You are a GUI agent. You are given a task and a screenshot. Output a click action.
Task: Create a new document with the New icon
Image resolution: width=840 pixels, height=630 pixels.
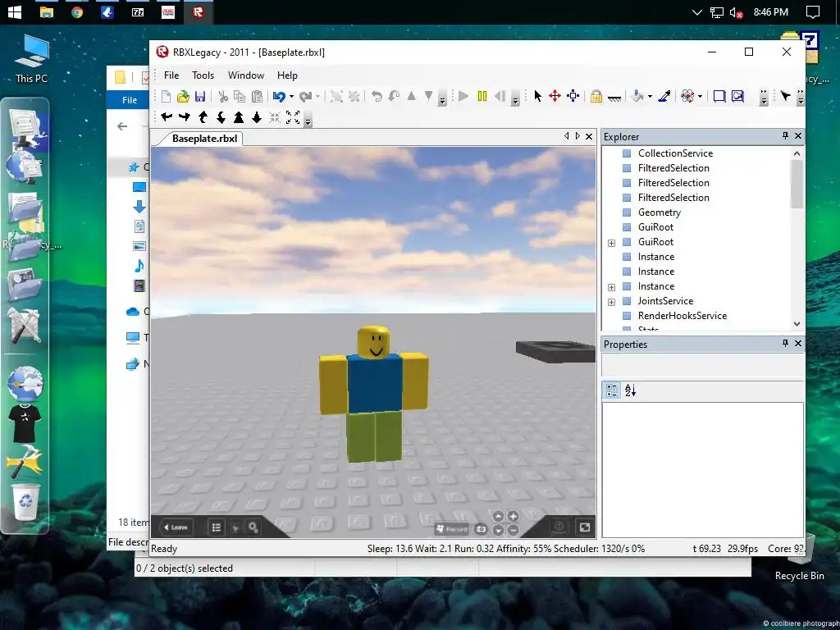point(166,97)
